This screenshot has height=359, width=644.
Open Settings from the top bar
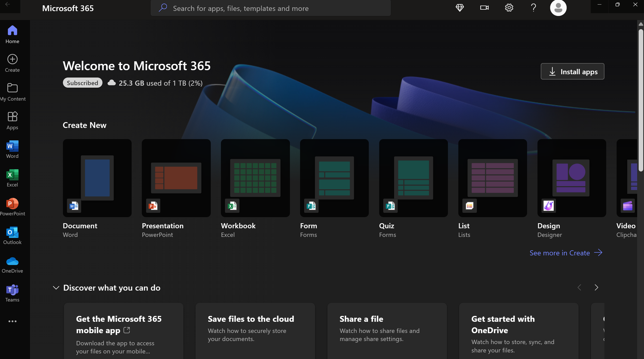[x=509, y=8]
